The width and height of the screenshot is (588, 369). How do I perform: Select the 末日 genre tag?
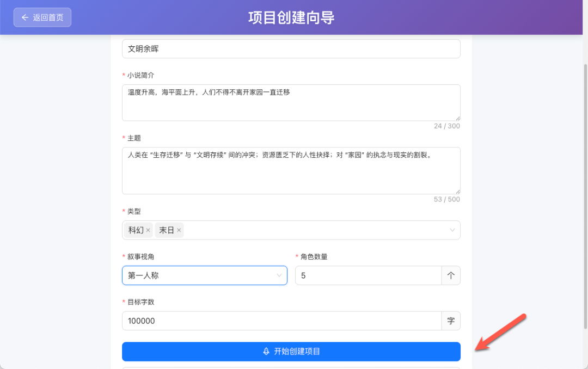coord(167,230)
